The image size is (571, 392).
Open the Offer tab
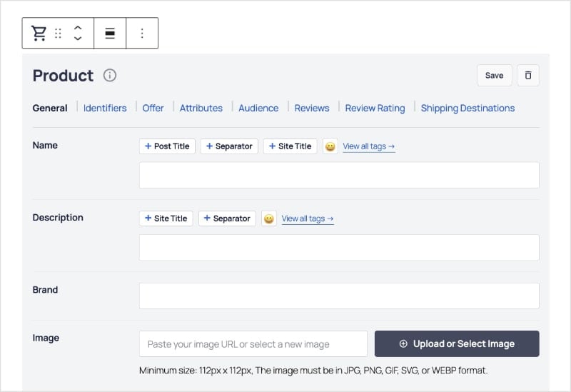tap(153, 109)
